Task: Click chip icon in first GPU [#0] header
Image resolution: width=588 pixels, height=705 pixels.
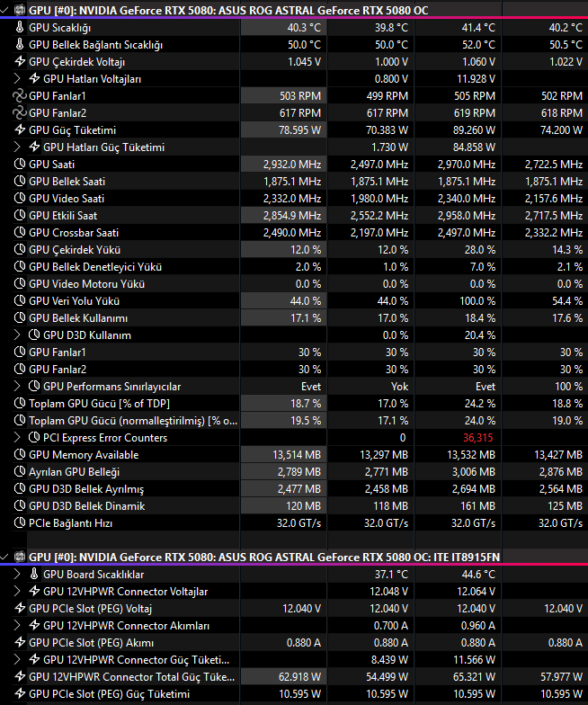Action: (x=20, y=9)
